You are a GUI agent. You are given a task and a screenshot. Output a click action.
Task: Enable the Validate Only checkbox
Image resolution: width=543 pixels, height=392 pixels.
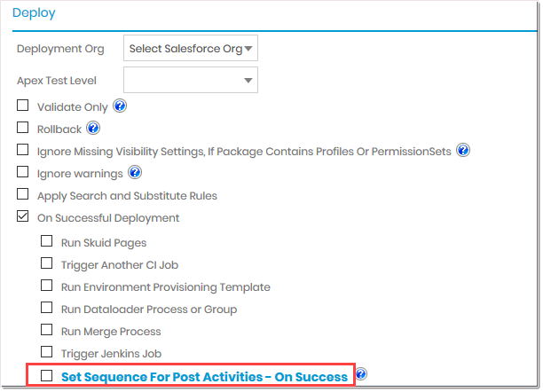tap(23, 106)
